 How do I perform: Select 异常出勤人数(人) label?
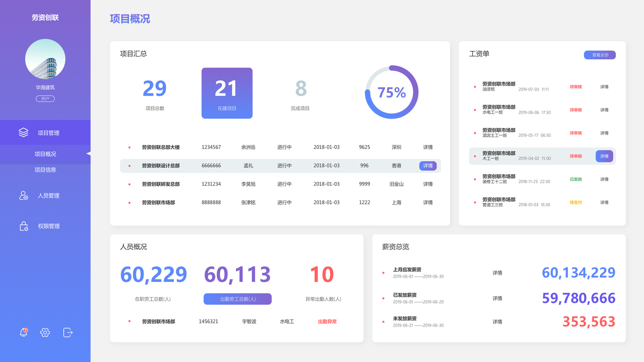(x=323, y=299)
